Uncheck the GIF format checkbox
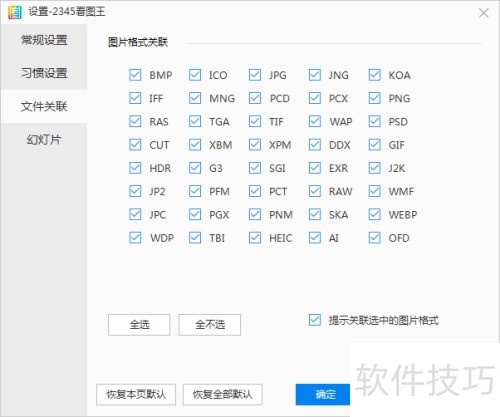This screenshot has height=417, width=500. point(375,145)
